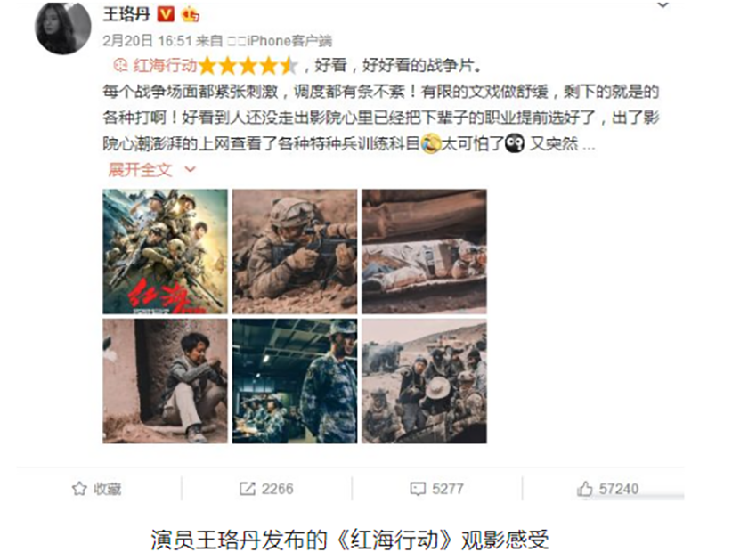Click the iPhone客户端 source link
Screen dimensions: 740x560
[x=280, y=41]
